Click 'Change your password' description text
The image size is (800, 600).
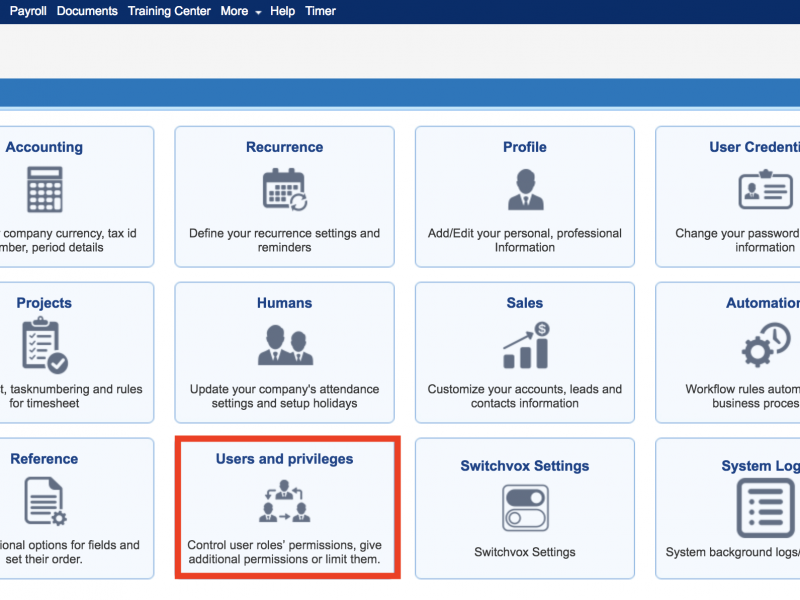pos(737,240)
